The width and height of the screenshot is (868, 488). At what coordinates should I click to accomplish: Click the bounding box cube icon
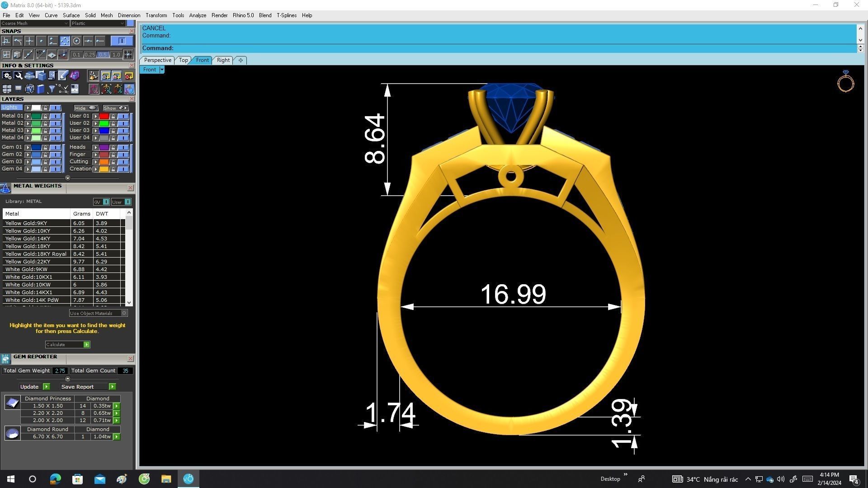click(29, 89)
